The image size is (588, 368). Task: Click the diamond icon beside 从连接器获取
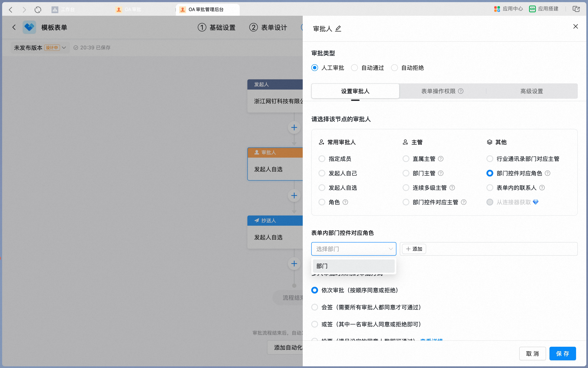536,202
